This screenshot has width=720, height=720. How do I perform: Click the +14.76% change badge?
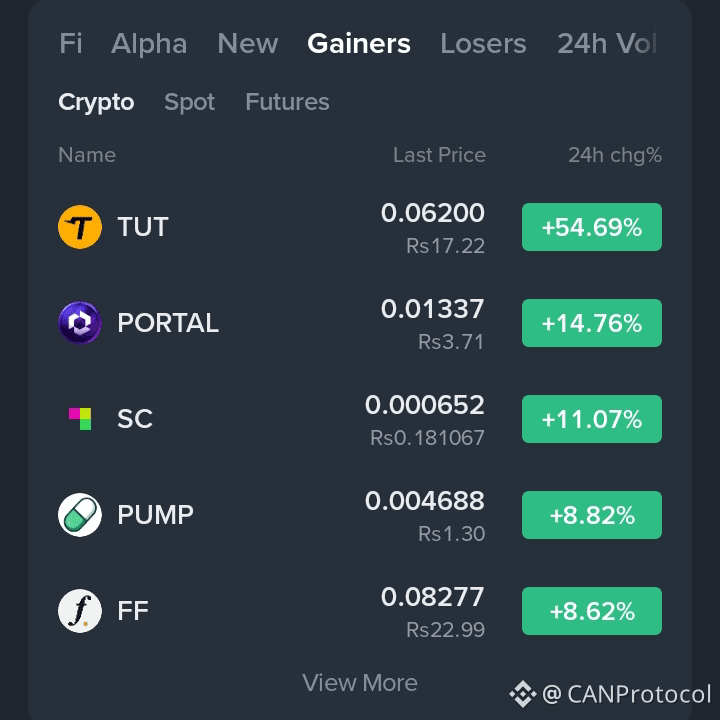point(592,323)
